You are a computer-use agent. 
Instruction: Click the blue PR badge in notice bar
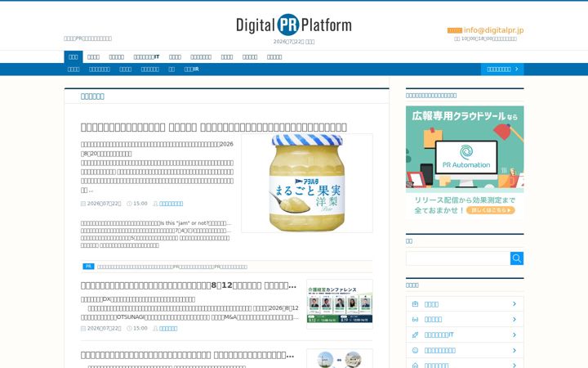pos(88,267)
